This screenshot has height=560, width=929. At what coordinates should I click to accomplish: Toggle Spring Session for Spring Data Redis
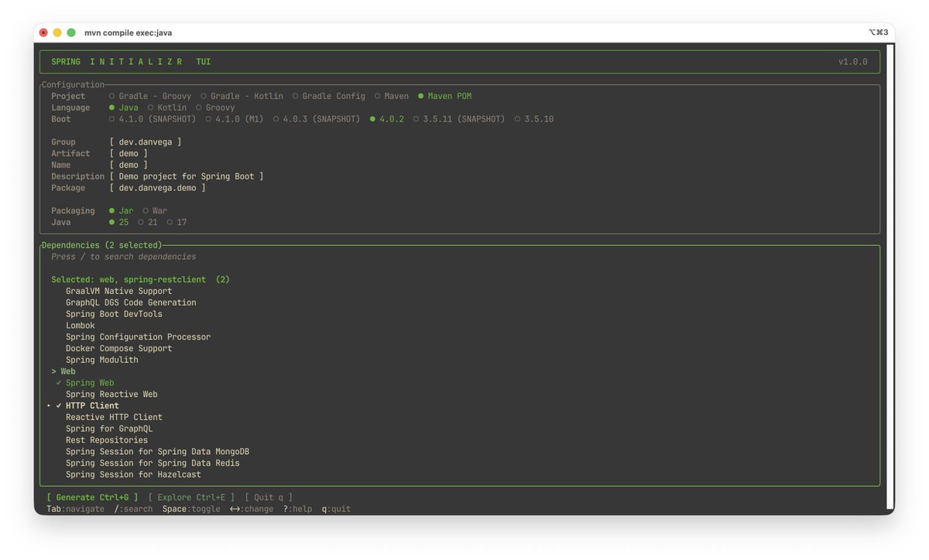tap(153, 463)
